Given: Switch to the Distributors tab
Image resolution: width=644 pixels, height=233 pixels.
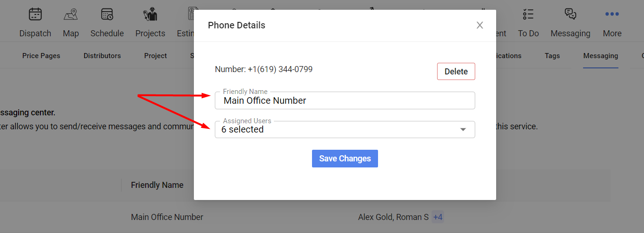Looking at the screenshot, I should [102, 56].
